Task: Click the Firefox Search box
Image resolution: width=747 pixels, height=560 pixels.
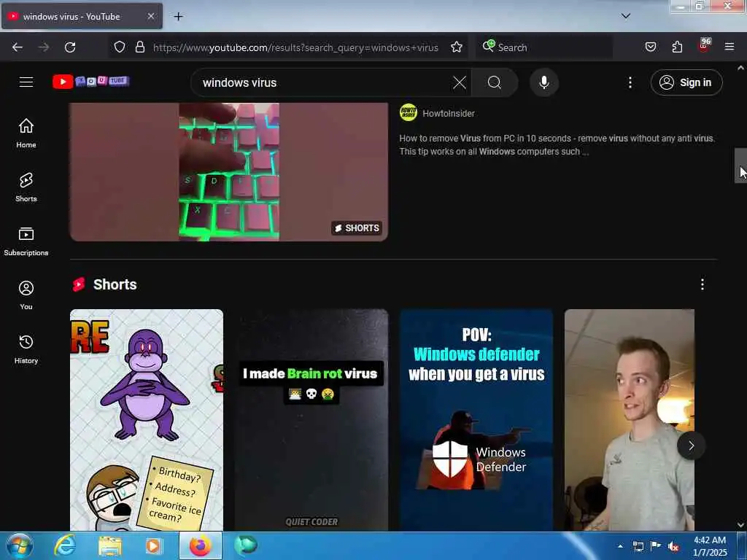Action: pyautogui.click(x=544, y=47)
